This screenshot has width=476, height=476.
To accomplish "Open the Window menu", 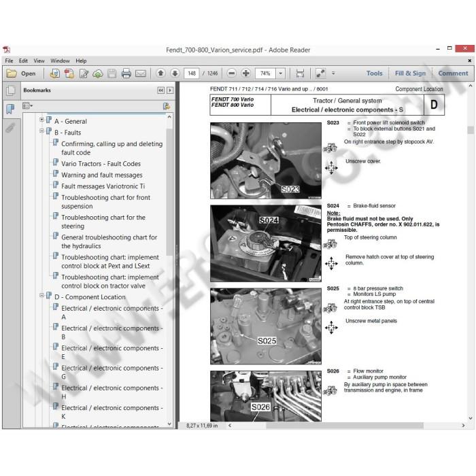I will [60, 61].
